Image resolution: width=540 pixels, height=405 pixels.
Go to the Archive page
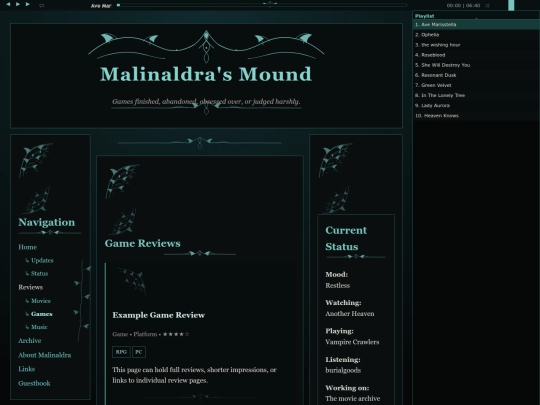(x=30, y=341)
